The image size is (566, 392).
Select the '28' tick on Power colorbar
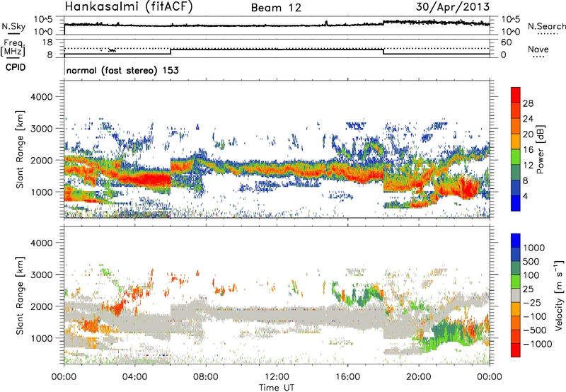[528, 103]
